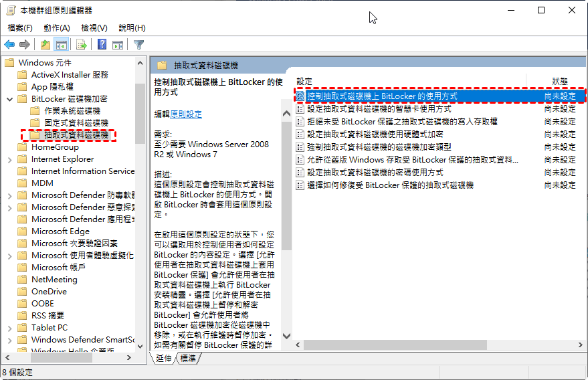Screen dimensions: 588x380
Task: Select MDM in the tree
Action: click(x=42, y=183)
